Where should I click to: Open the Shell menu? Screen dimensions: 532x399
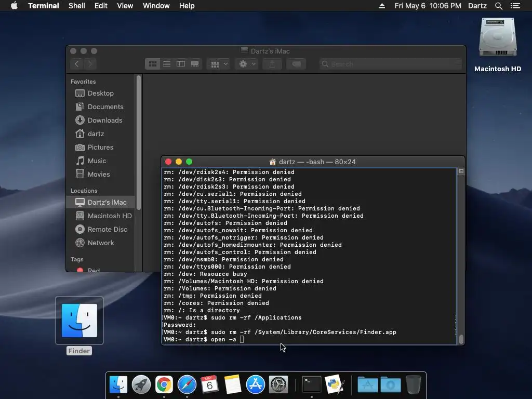tap(77, 6)
